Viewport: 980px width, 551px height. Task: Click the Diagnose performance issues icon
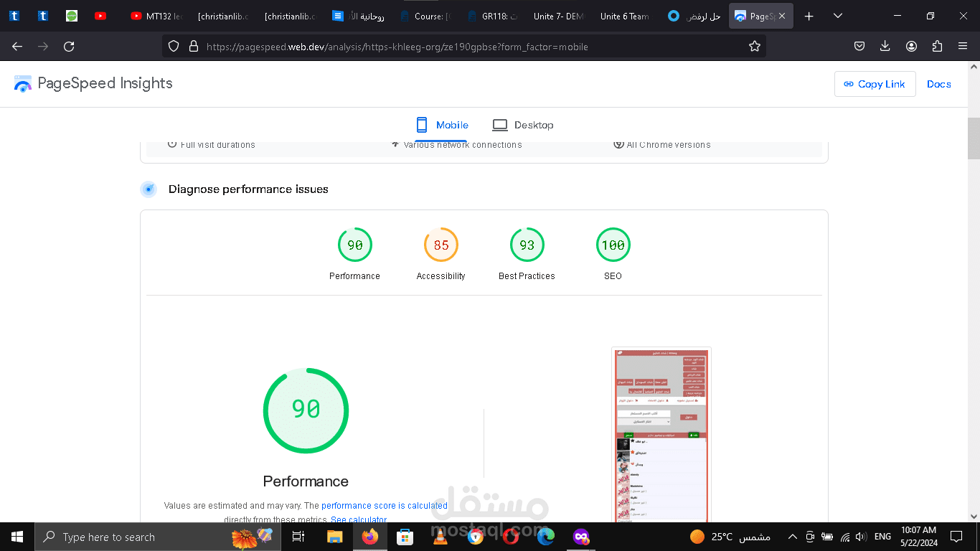coord(149,189)
